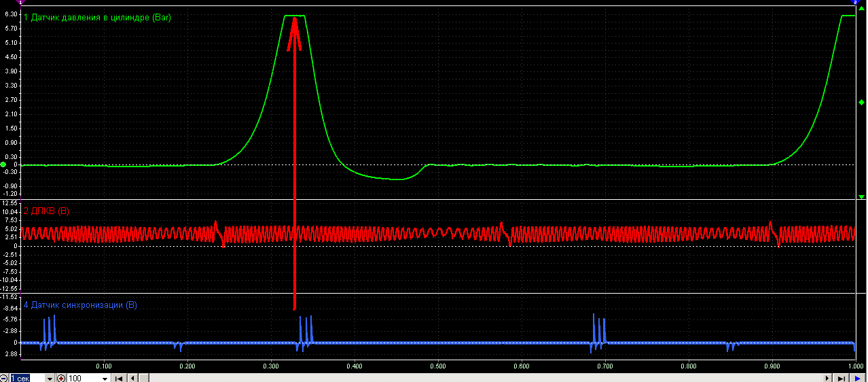Click green diamond offset marker on right edge

862,103
